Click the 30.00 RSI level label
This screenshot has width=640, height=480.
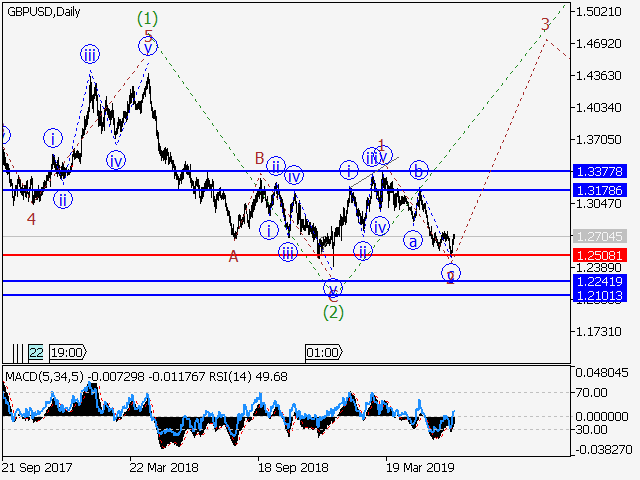point(591,429)
